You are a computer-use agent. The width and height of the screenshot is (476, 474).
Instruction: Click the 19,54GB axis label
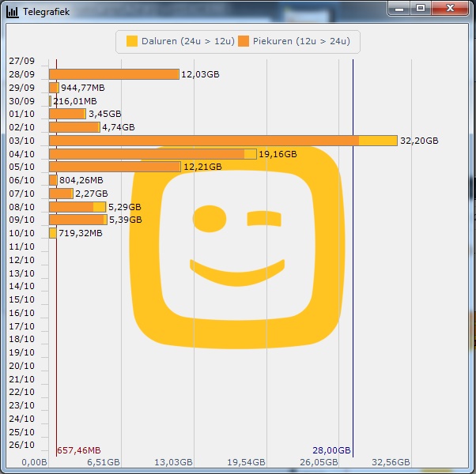tap(246, 462)
